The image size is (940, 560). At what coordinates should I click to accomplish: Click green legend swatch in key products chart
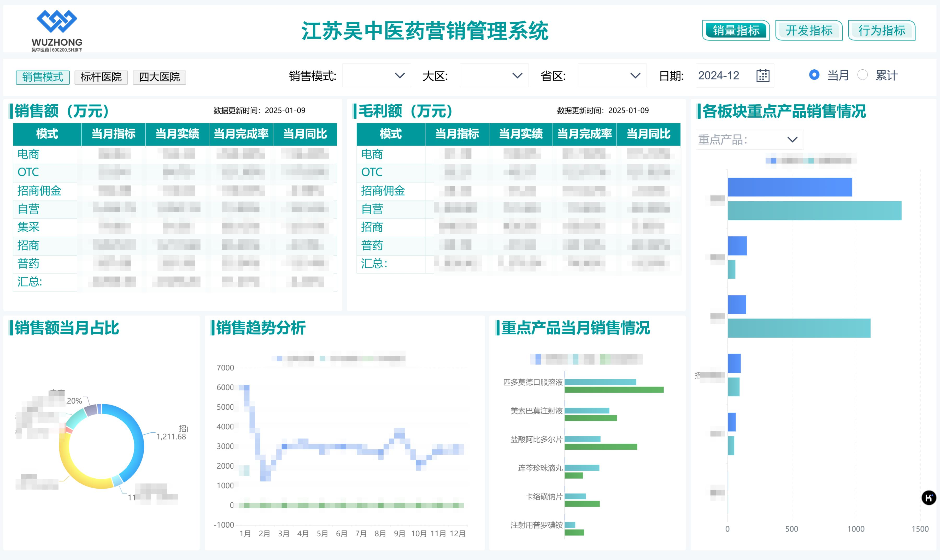604,359
